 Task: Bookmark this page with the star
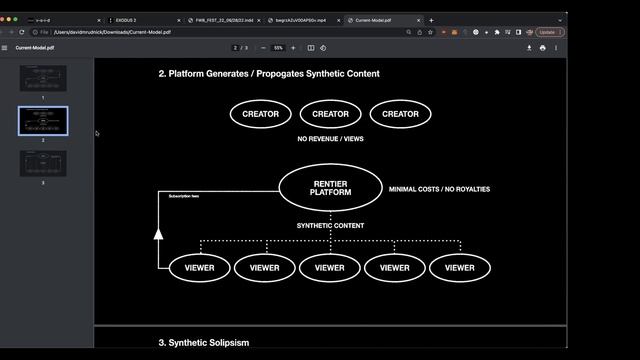coord(430,32)
